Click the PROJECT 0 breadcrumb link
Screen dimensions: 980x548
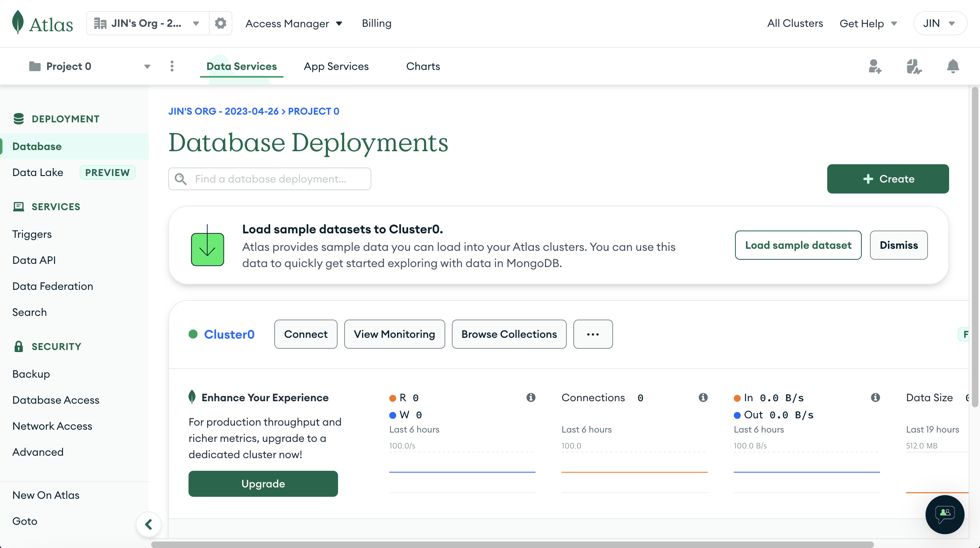point(314,111)
